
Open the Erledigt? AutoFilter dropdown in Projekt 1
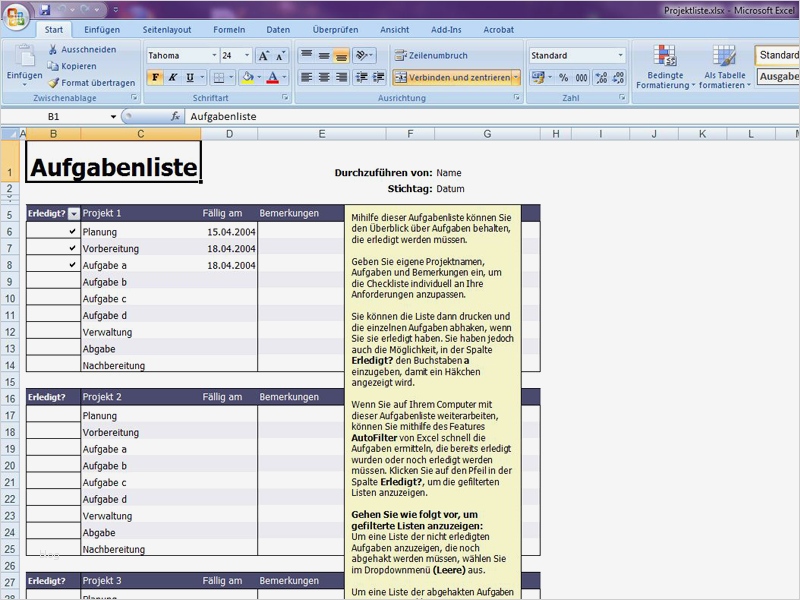[74, 214]
